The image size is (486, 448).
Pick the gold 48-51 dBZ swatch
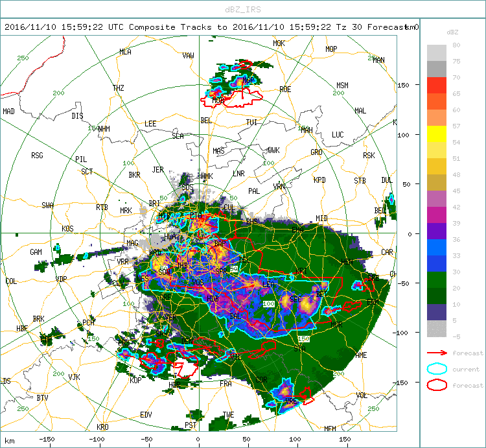click(x=437, y=166)
